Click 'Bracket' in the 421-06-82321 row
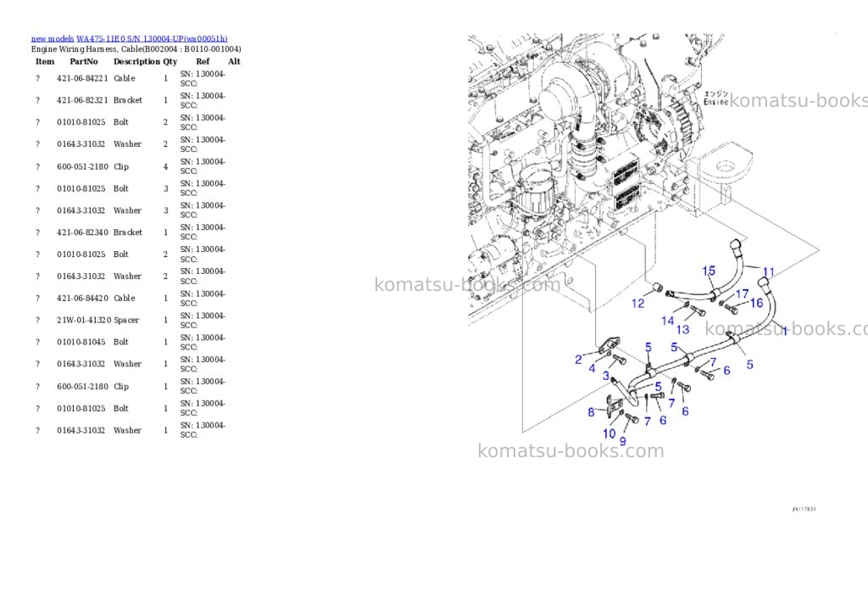Screen dimensions: 868x615 pos(128,100)
